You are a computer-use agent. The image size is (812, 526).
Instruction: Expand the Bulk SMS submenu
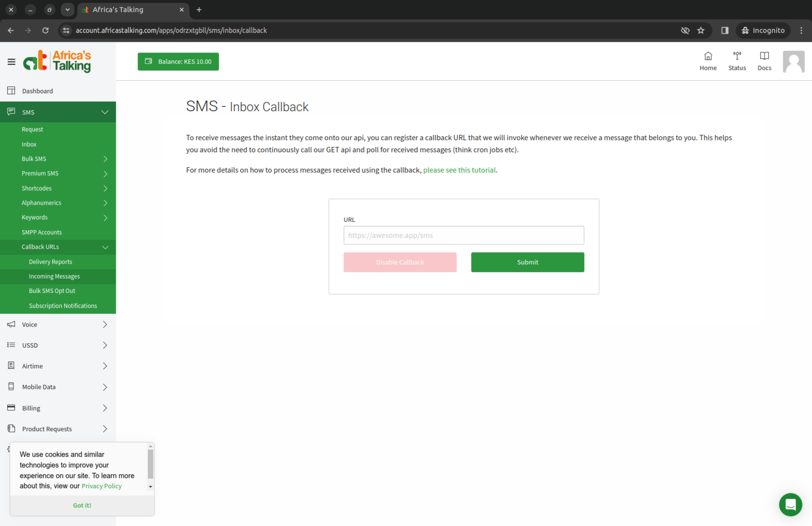(x=105, y=159)
